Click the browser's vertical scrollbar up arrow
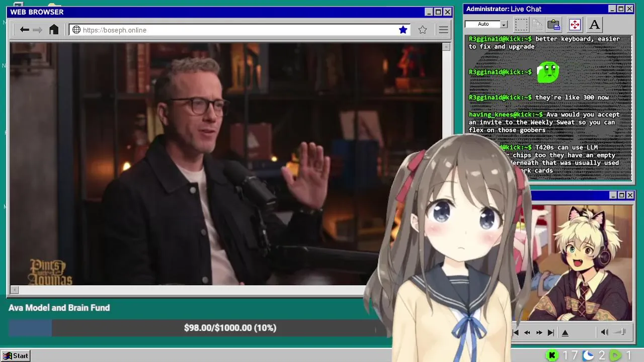 tap(446, 47)
